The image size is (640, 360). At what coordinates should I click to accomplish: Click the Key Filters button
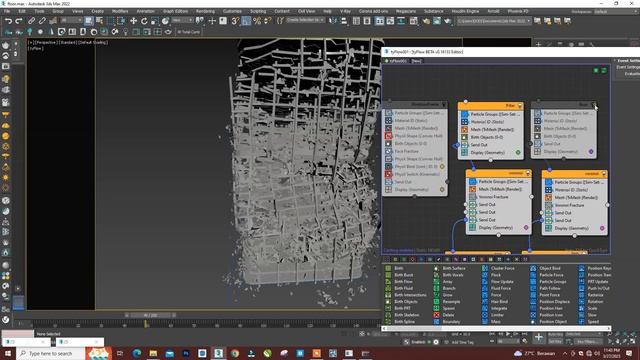point(588,341)
